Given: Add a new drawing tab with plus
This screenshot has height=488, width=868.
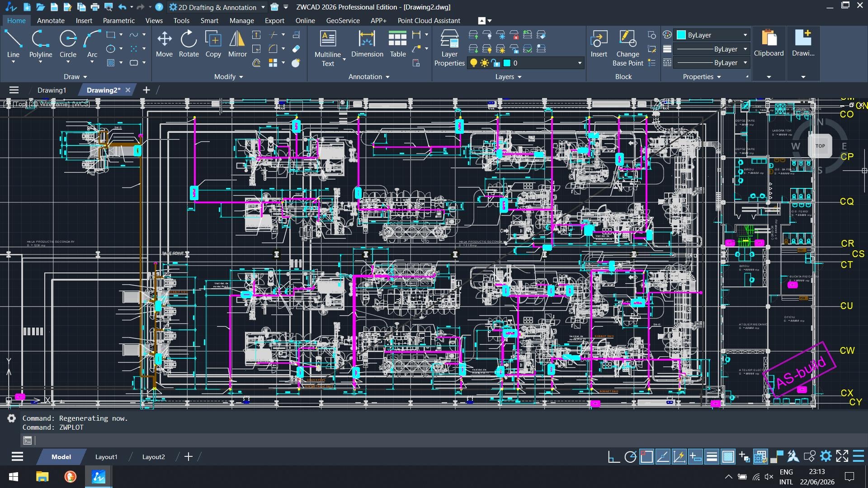Looking at the screenshot, I should 146,90.
